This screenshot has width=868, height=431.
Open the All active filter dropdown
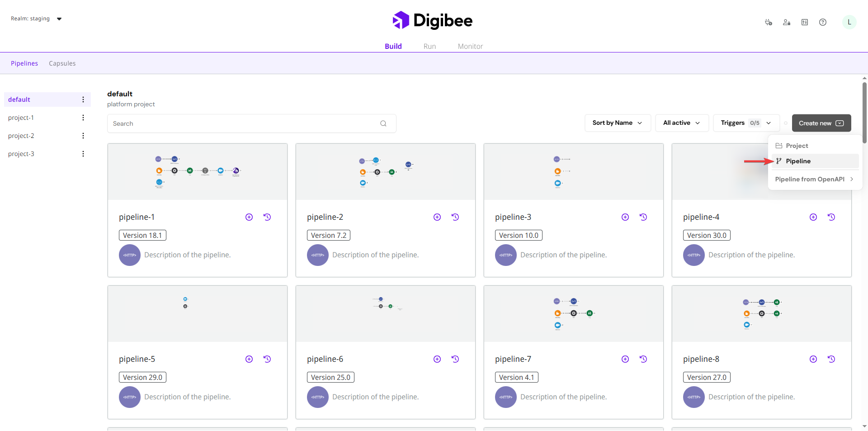[681, 123]
